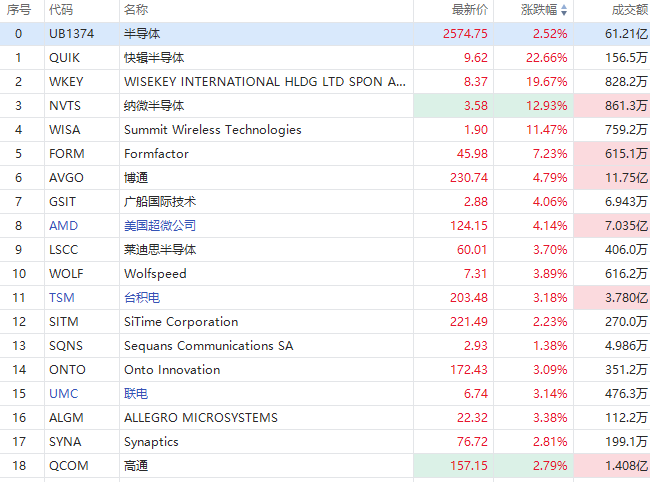Open the AMD ticker link
The image size is (650, 482).
click(x=63, y=226)
